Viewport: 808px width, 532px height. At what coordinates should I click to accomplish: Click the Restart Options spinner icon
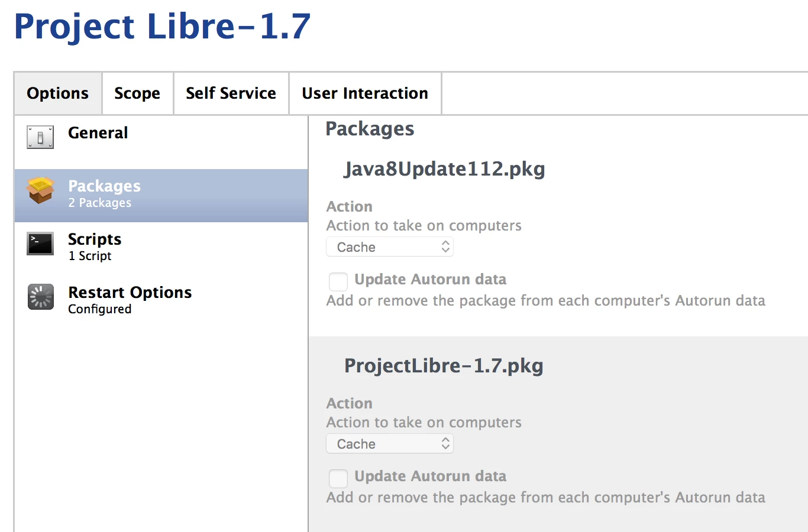[40, 297]
